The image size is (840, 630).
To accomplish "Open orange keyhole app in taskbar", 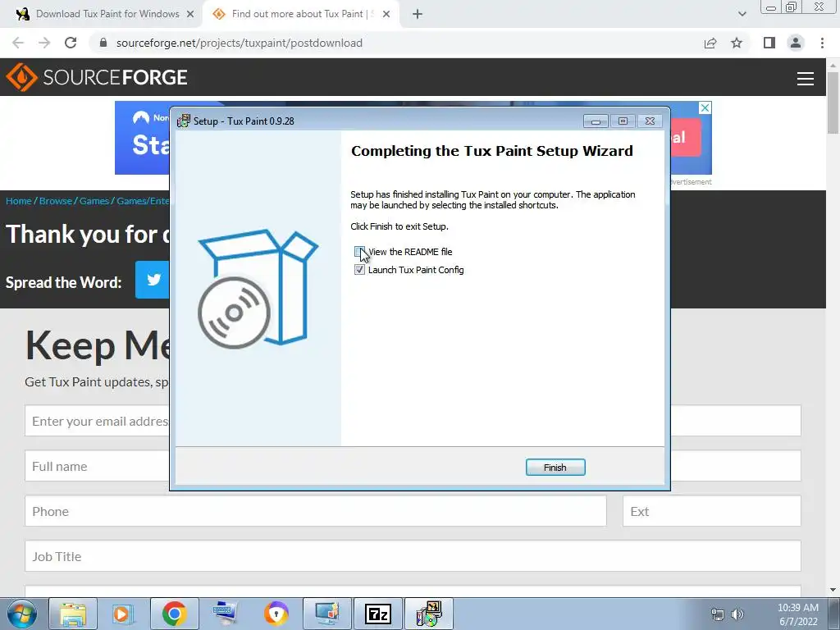I will point(276,614).
